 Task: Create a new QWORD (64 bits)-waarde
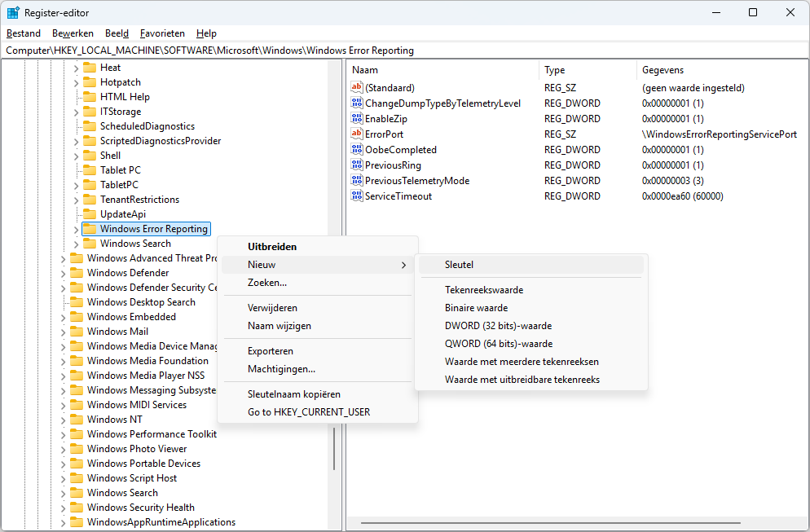click(x=531, y=344)
